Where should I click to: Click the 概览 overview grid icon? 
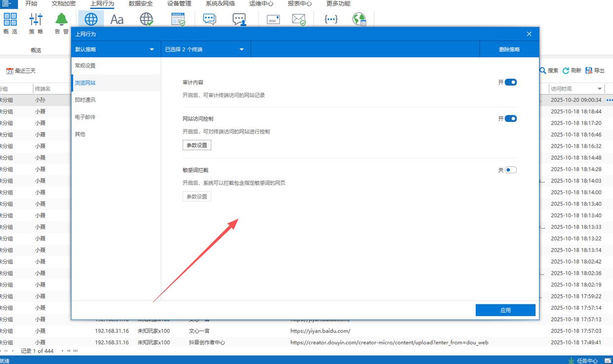(x=10, y=20)
